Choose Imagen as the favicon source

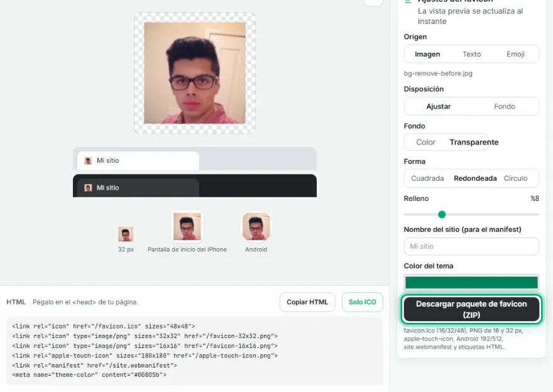[427, 54]
